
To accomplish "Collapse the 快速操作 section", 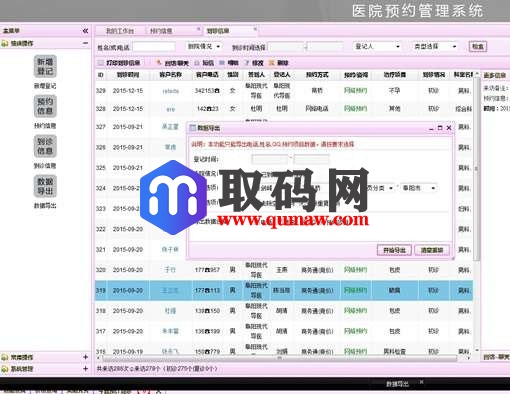I will pos(85,43).
